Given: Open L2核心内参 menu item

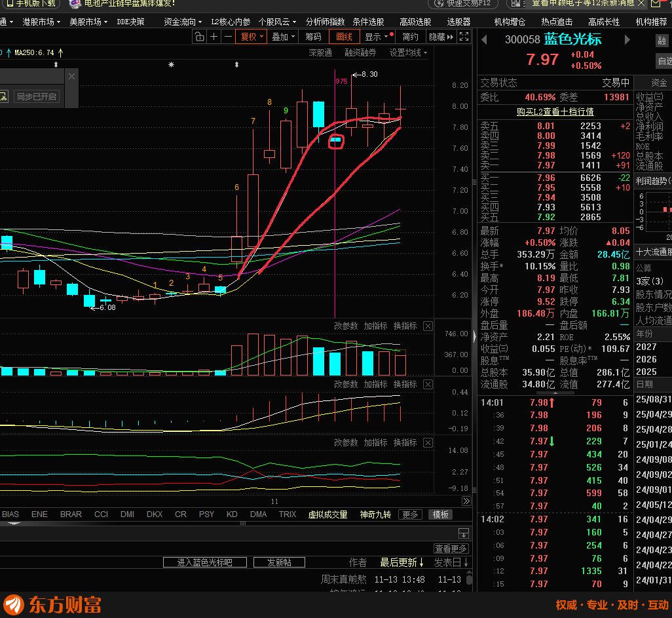Looking at the screenshot, I should point(231,22).
